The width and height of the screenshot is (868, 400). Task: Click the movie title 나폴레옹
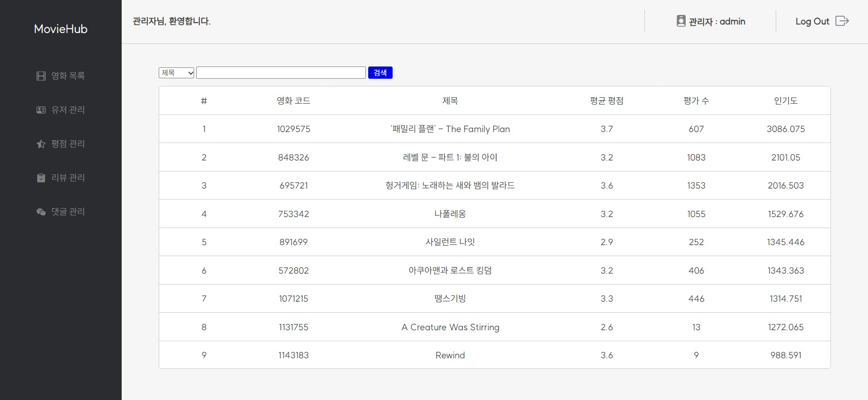coord(450,214)
